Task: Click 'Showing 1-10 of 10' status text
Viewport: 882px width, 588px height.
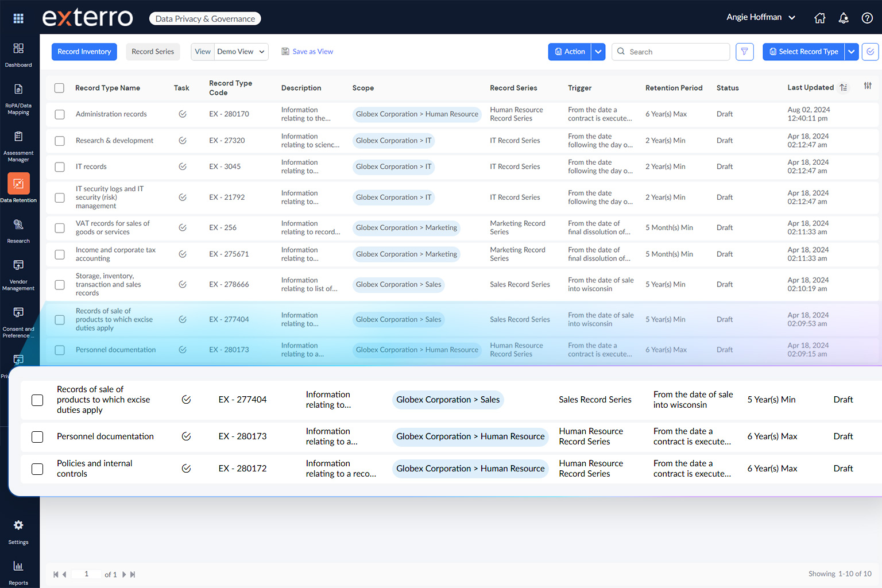Action: click(x=840, y=574)
